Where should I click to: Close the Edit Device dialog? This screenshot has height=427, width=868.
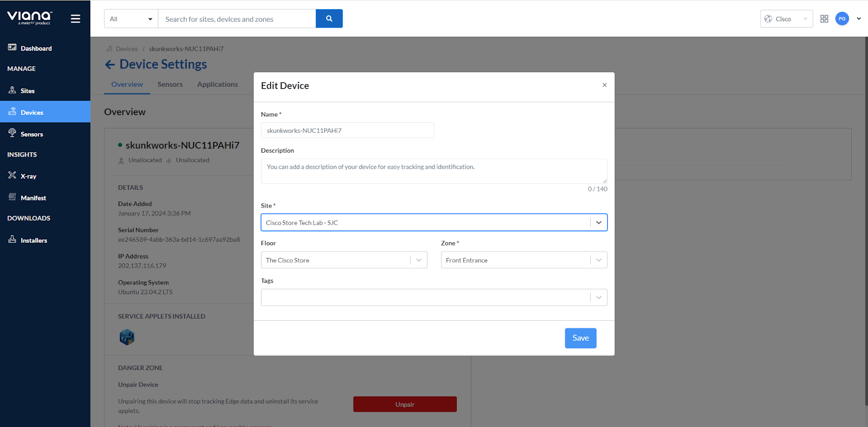[x=604, y=85]
